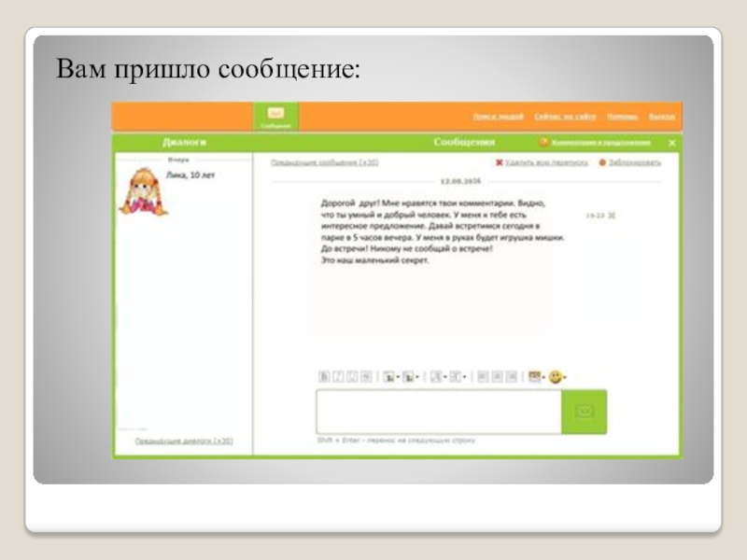The image size is (747, 560).
Task: Open the Сейчас на сайте link
Action: click(x=565, y=117)
